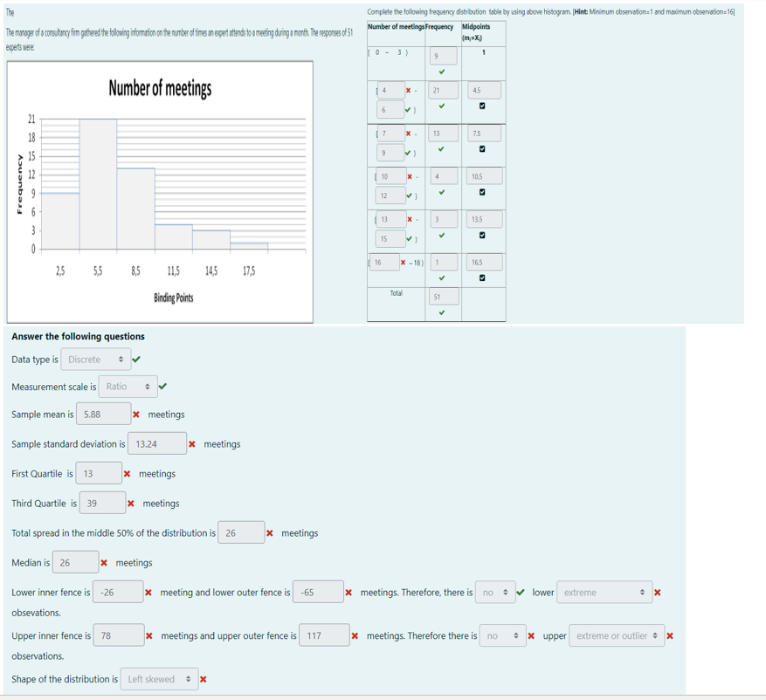Click the Sample mean field showing 5.88
The image size is (766, 700).
click(104, 414)
